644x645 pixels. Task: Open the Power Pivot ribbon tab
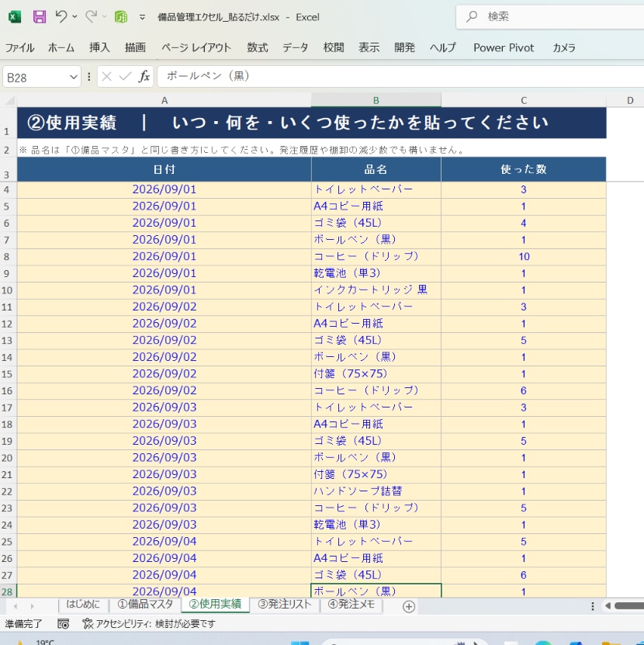tap(504, 47)
